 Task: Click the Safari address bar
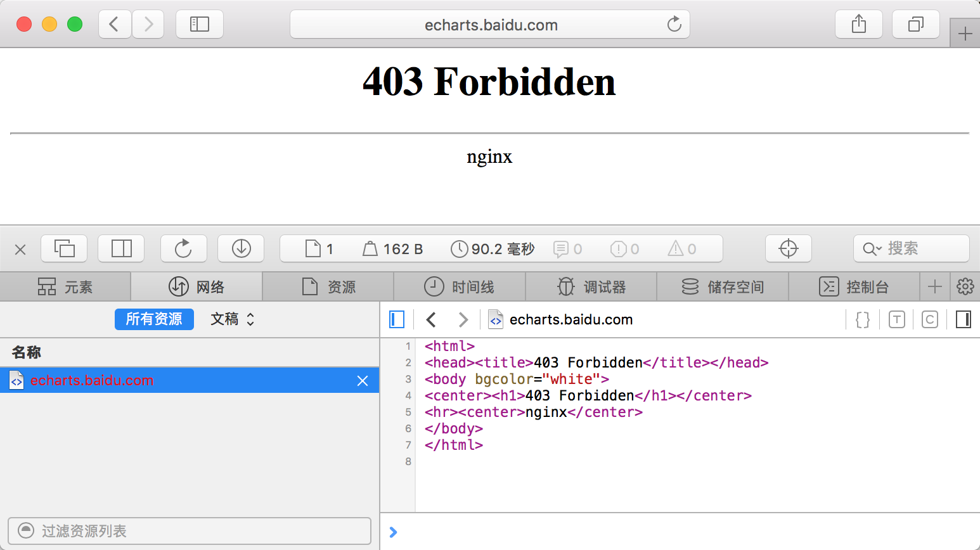490,25
